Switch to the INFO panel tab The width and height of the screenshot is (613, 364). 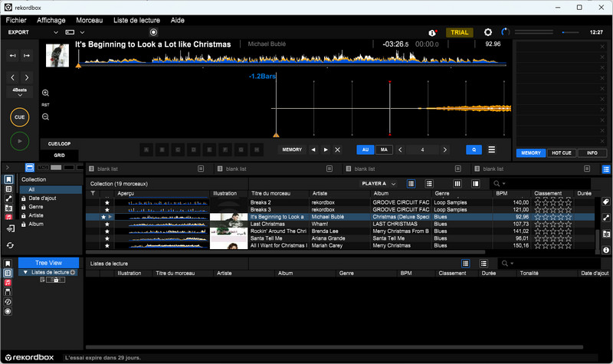coord(592,152)
